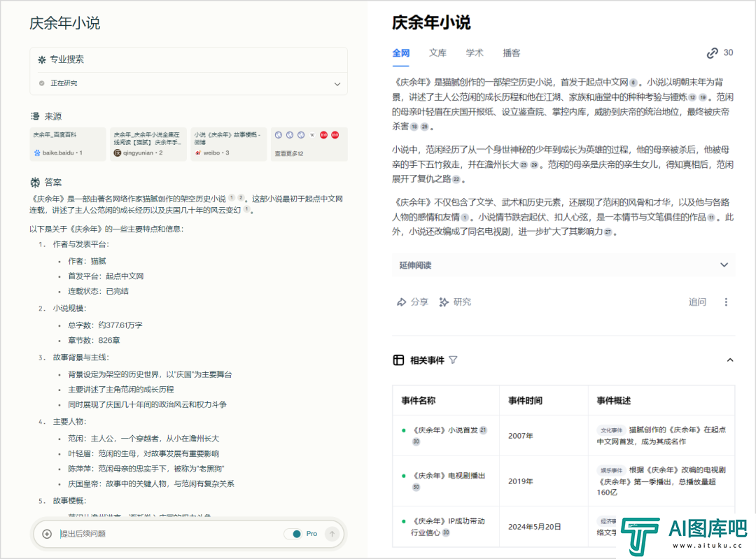Click the plus icon in the follow-up box
Image resolution: width=756 pixels, height=559 pixels.
48,534
